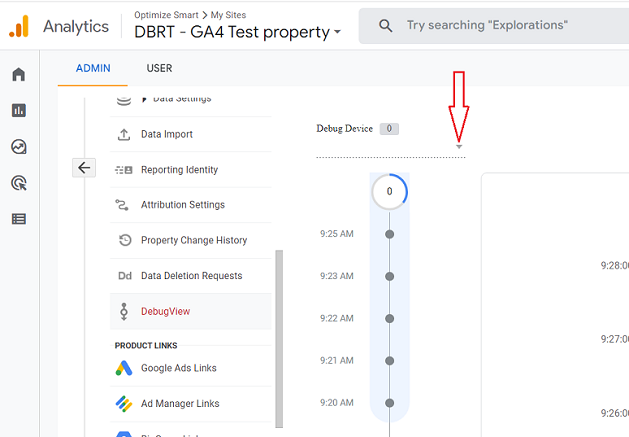Click the 9:25 AM timeline dot
The image size is (629, 437).
390,234
